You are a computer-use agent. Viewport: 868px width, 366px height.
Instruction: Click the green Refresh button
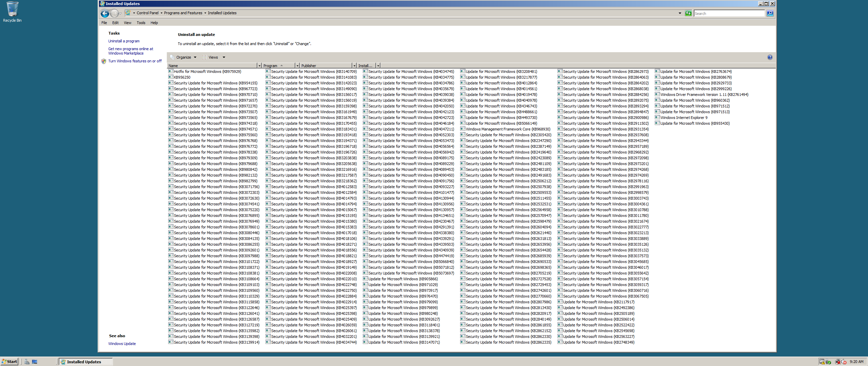pos(688,13)
